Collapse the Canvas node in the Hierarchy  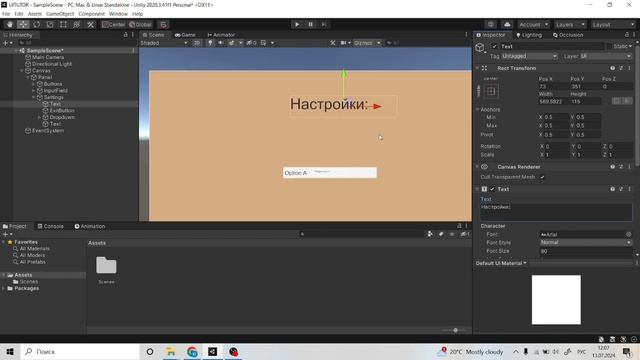tap(22, 71)
